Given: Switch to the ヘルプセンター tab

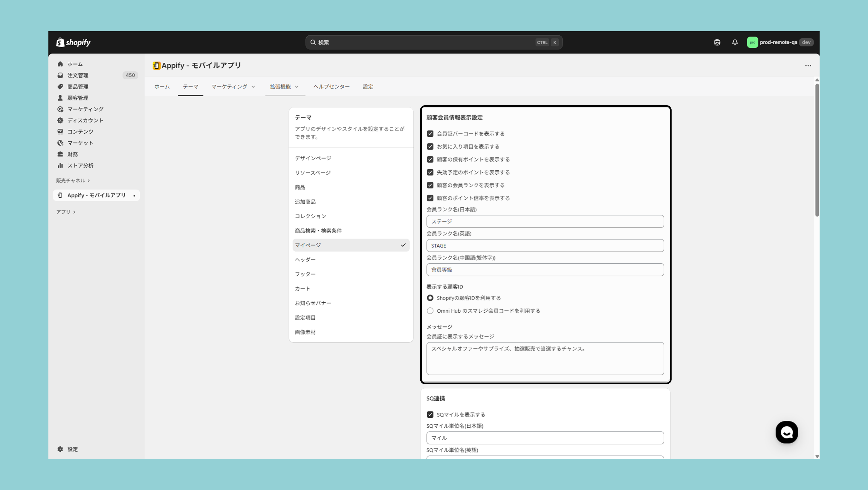Looking at the screenshot, I should 331,87.
